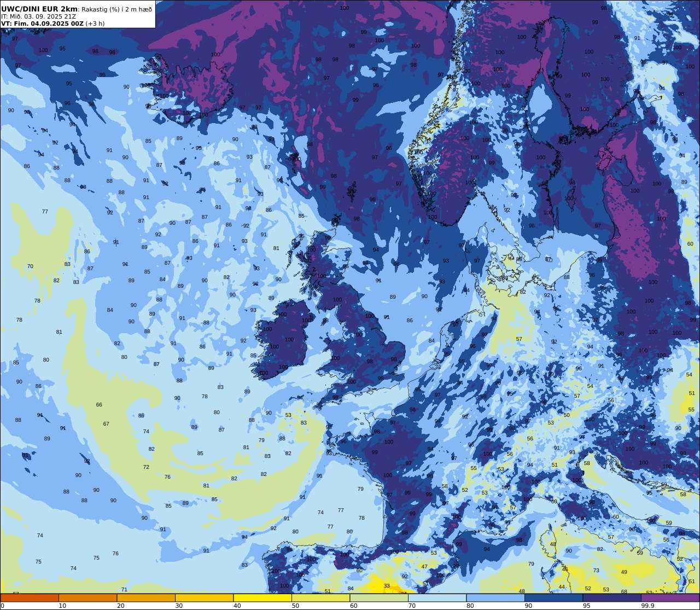Click the purple above-99.9 legend swatch
This screenshot has height=610, width=700.
[670, 597]
